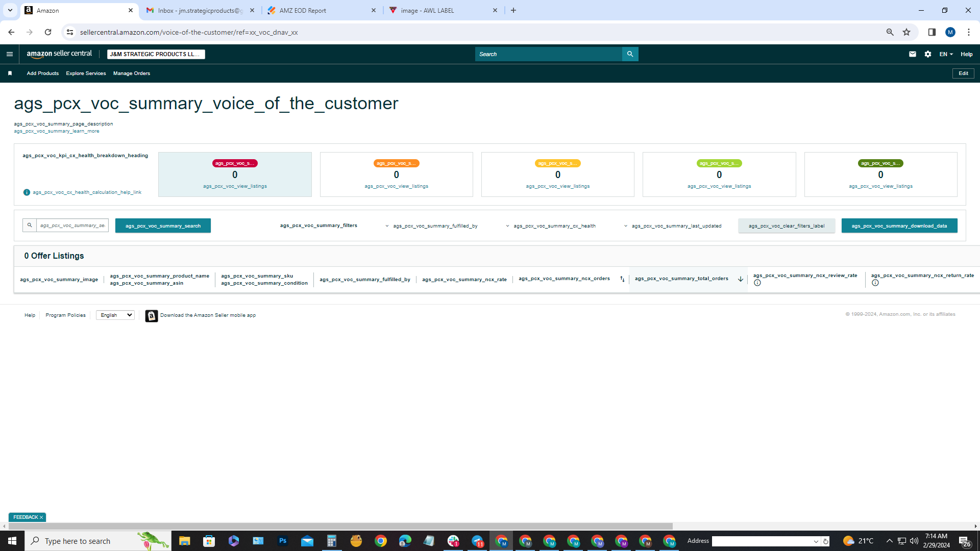Open the weather widget in taskbar
The width and height of the screenshot is (980, 551).
click(859, 541)
